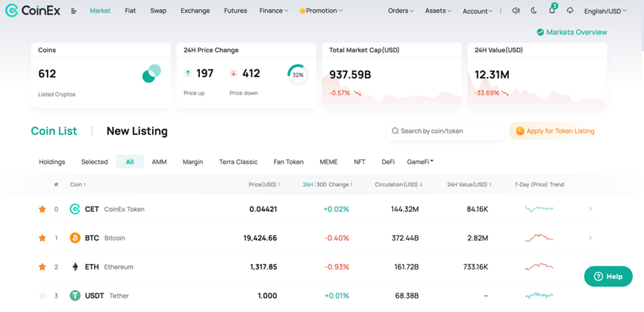The height and width of the screenshot is (312, 644).
Task: Filter by Fan Token category
Action: 289,162
